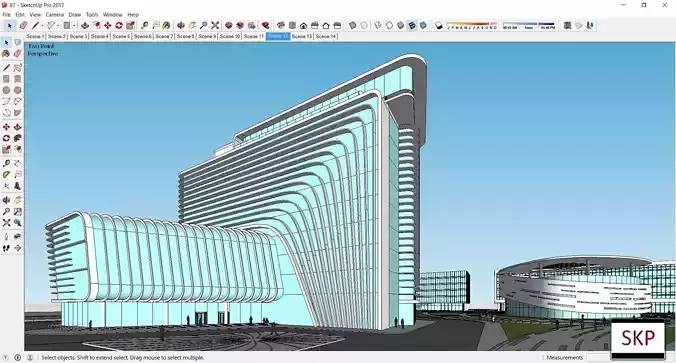The image size is (676, 363).
Task: Switch to Scene 14 tab
Action: point(325,36)
